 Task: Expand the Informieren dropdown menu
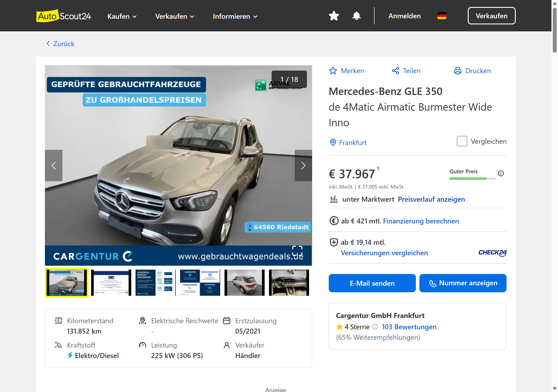[235, 16]
